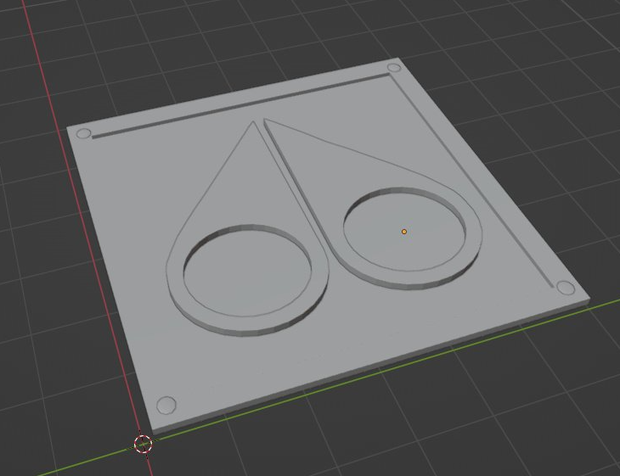Viewport: 620px width, 476px height.
Task: Select the top-left corner peg circle
Action: tap(83, 134)
